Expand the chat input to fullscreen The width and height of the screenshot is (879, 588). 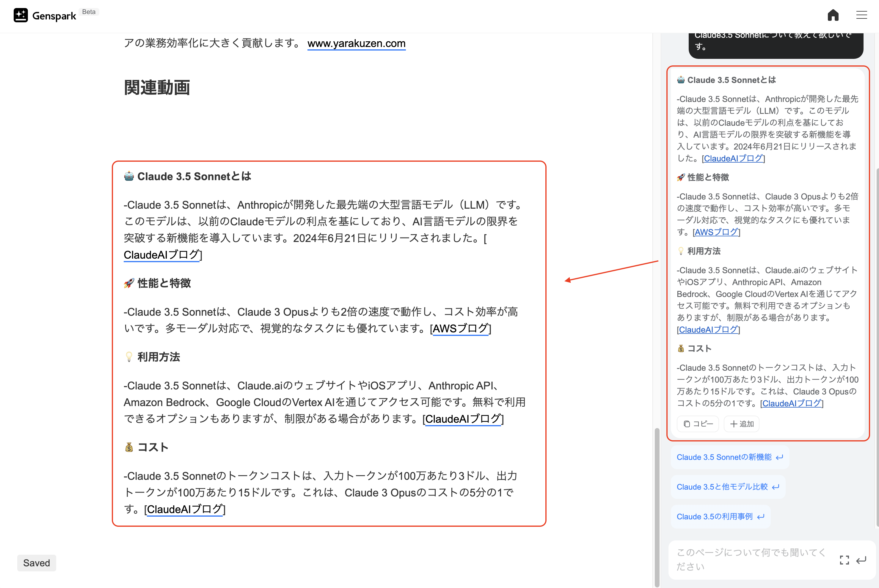(844, 559)
